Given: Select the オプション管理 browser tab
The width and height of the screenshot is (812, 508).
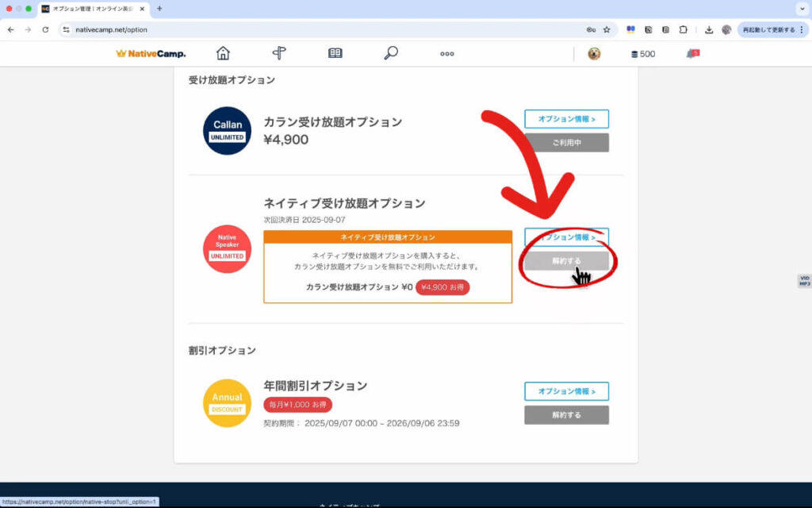Looking at the screenshot, I should (x=94, y=9).
